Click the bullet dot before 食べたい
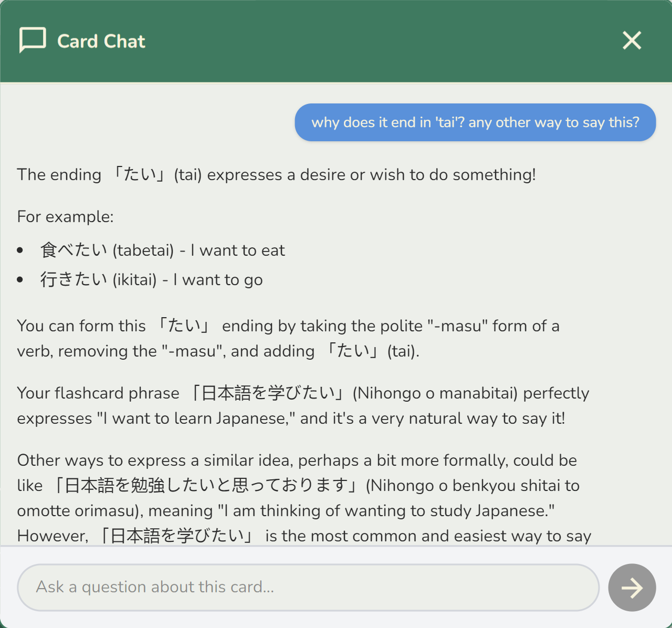This screenshot has height=628, width=672. (20, 251)
